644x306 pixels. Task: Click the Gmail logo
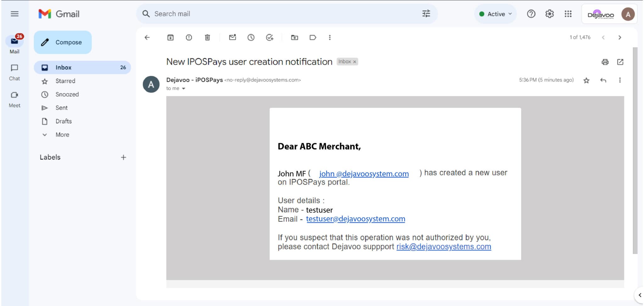(x=59, y=14)
